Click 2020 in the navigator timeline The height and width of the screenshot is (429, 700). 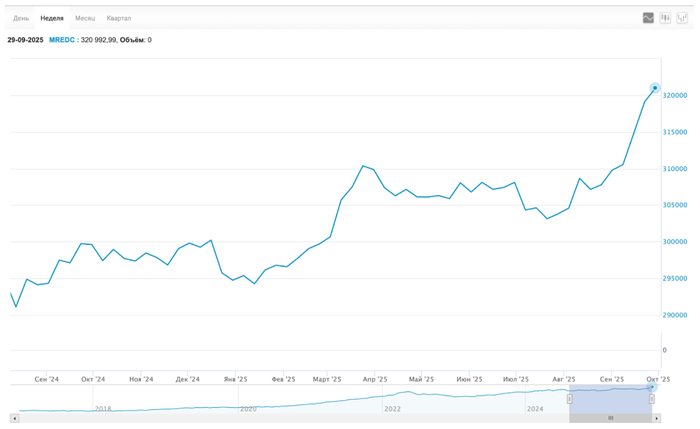point(248,408)
